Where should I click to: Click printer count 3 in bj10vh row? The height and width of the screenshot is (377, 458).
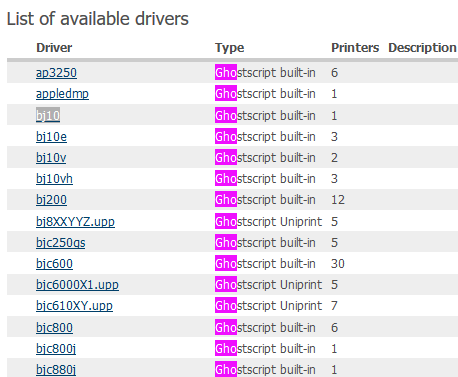coord(334,179)
